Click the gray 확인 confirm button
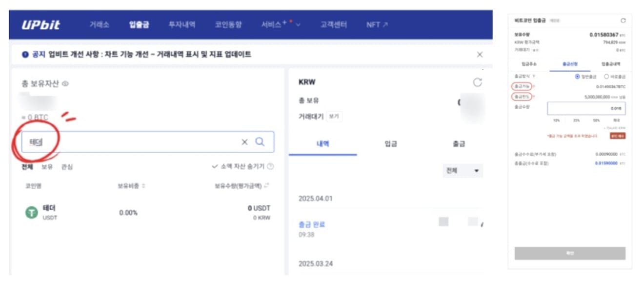644x283 pixels. pyautogui.click(x=570, y=253)
